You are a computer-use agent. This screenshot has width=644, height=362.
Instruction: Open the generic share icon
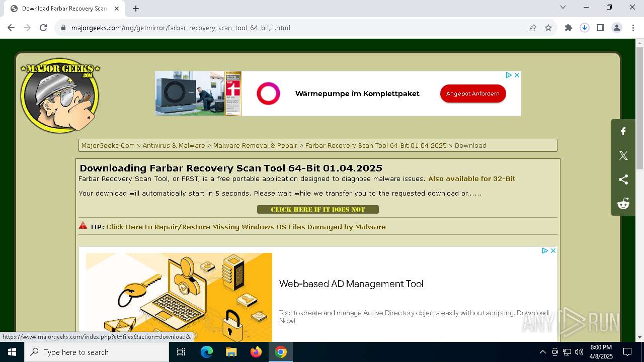point(623,179)
